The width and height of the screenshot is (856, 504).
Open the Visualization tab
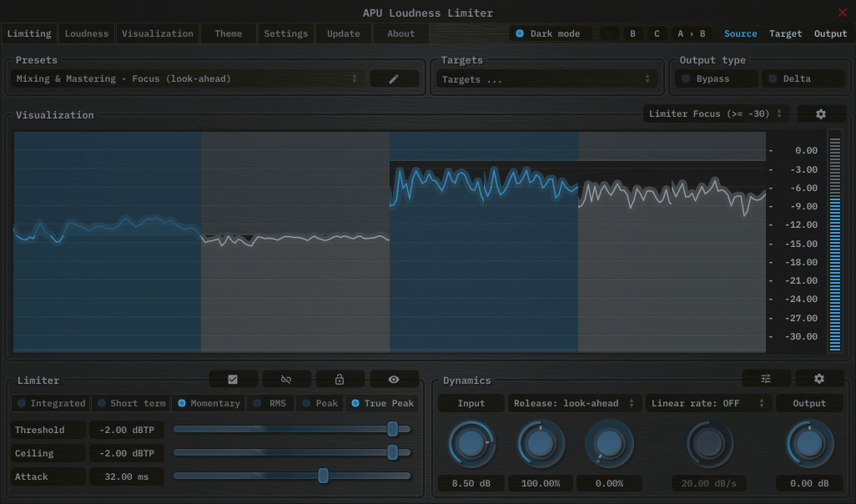[157, 33]
